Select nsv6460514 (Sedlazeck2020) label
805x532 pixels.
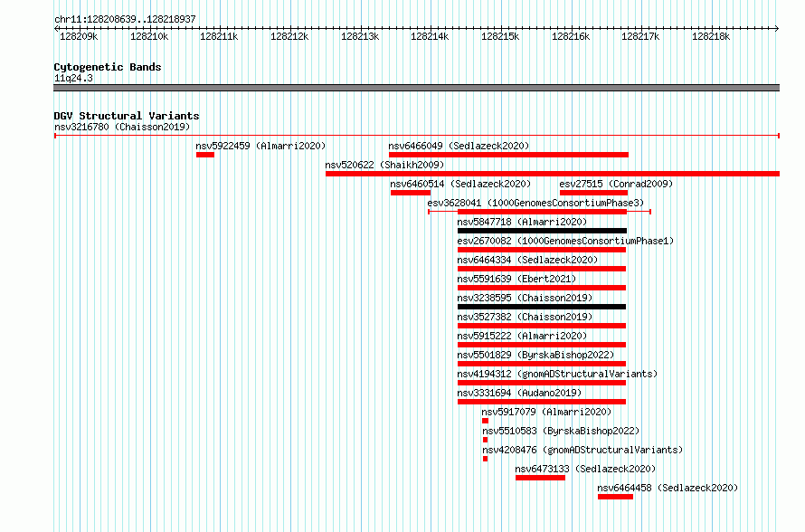(460, 184)
